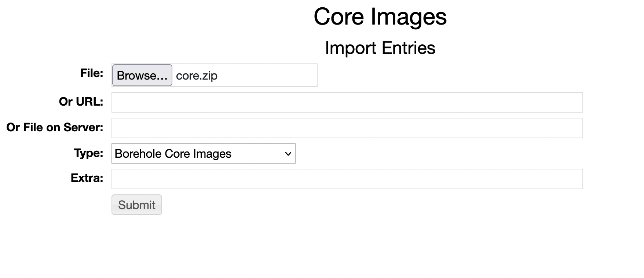Click the Import Entries subheading
The height and width of the screenshot is (278, 644).
tap(380, 48)
